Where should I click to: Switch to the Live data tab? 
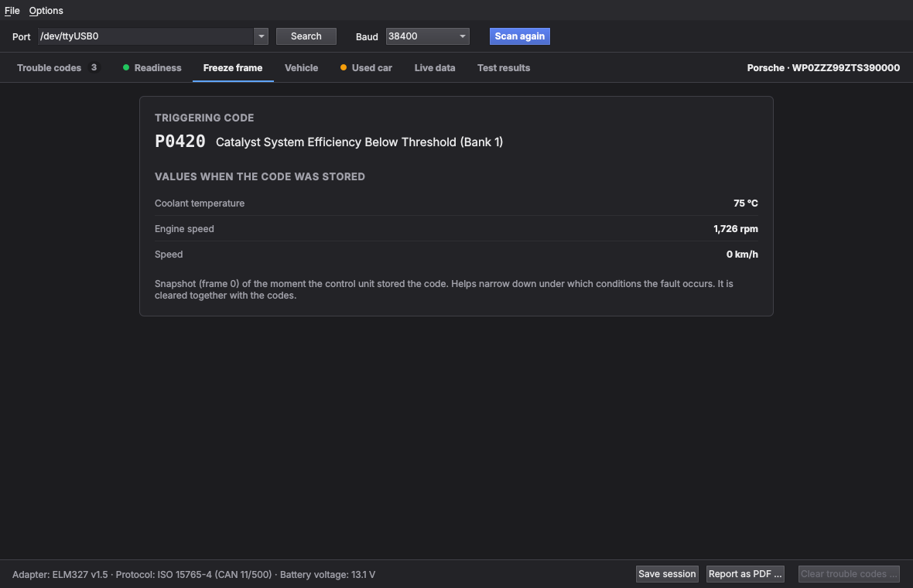(435, 67)
